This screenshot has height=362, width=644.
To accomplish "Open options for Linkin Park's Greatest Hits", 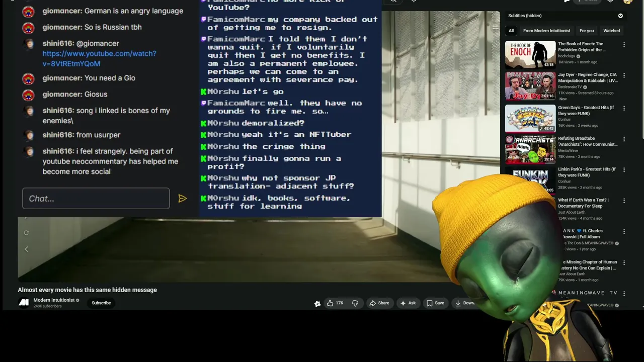I will coord(624,170).
